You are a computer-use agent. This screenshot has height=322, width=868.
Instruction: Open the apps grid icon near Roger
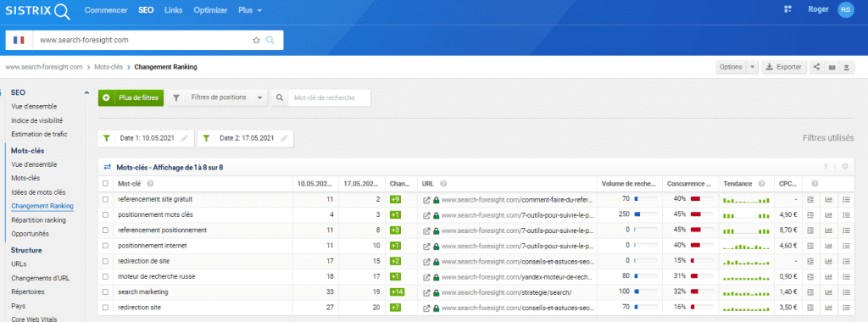pyautogui.click(x=788, y=9)
